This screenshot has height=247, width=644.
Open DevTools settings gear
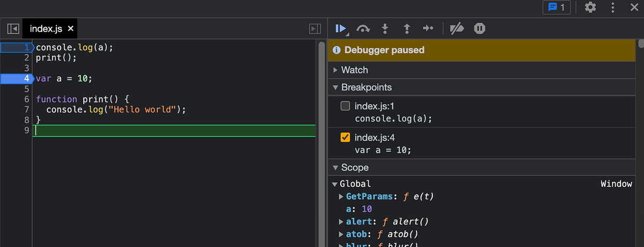[x=590, y=8]
